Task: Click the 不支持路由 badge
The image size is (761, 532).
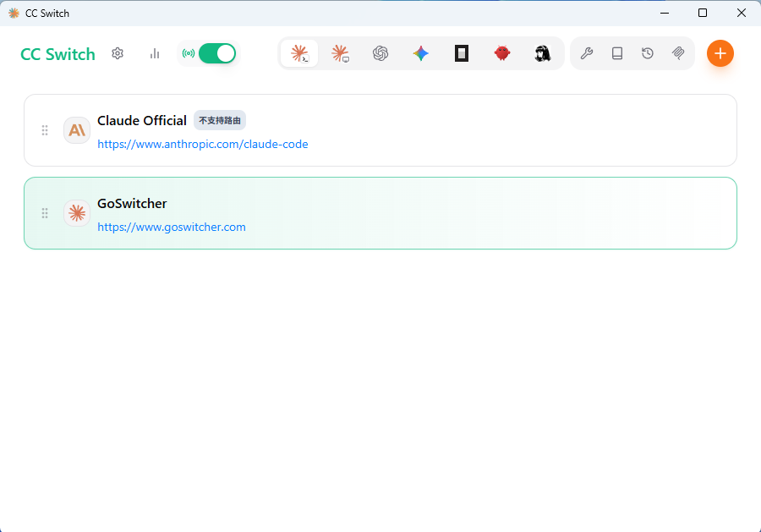Action: coord(220,120)
